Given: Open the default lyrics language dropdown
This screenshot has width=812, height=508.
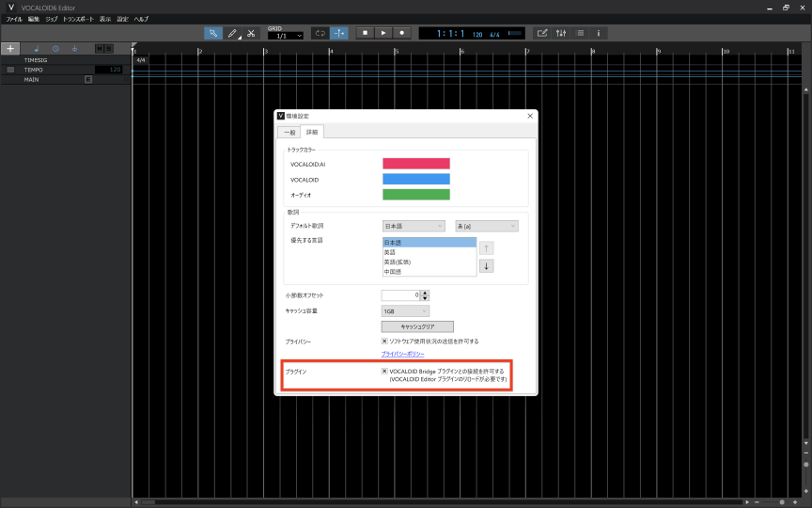Looking at the screenshot, I should point(414,226).
